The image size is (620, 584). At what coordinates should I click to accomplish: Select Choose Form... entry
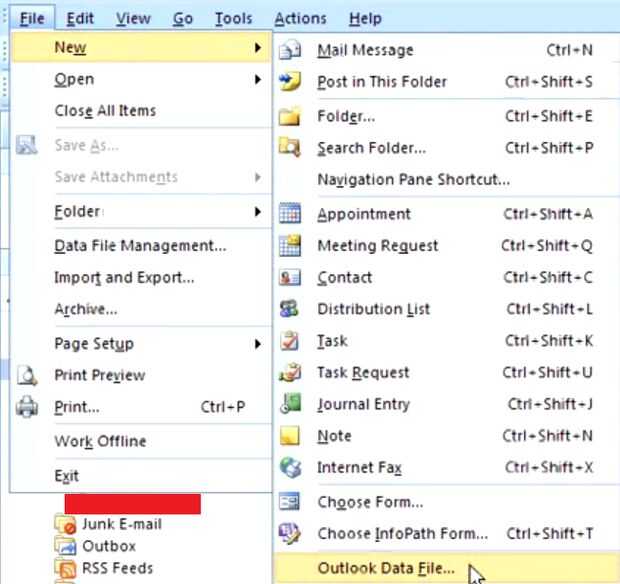pyautogui.click(x=447, y=502)
